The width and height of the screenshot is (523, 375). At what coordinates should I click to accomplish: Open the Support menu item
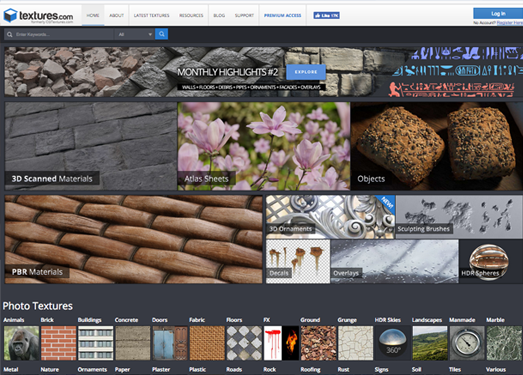(244, 15)
